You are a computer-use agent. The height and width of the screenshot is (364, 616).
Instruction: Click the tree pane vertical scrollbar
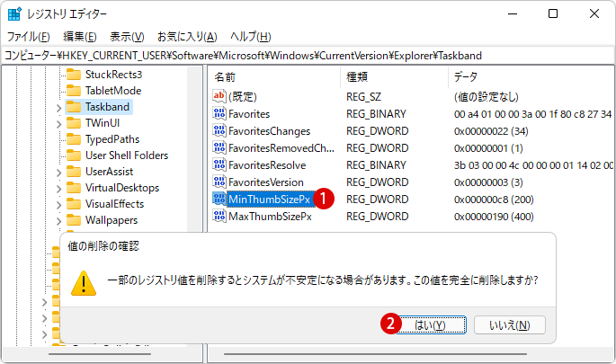tap(194, 149)
